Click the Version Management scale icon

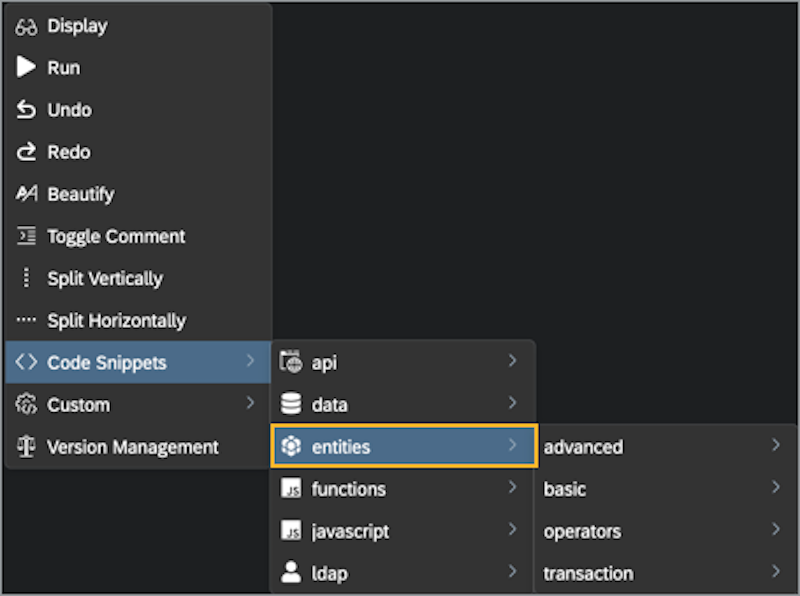click(x=26, y=446)
